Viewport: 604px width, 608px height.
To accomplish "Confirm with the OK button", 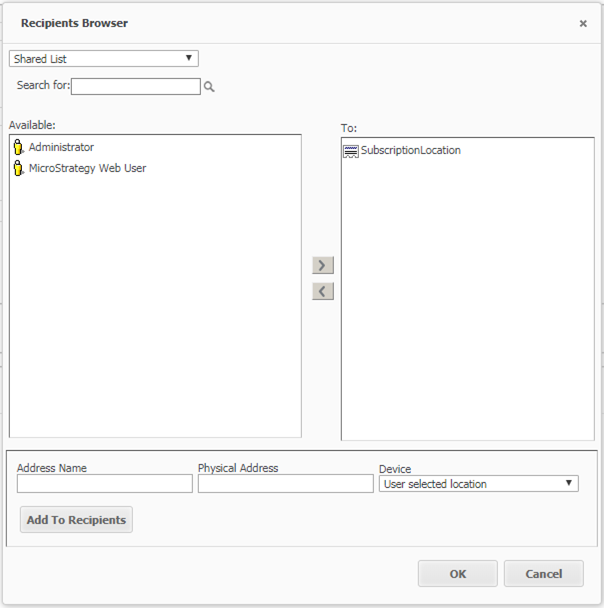I will pos(457,573).
